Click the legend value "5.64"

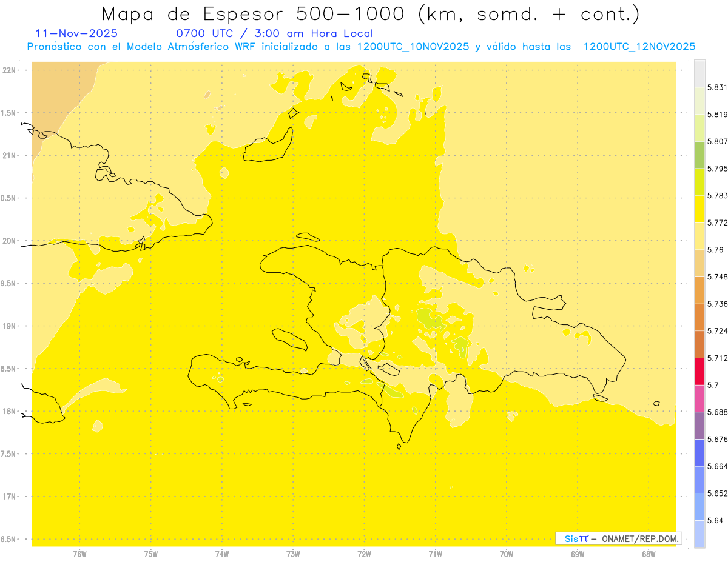click(715, 521)
